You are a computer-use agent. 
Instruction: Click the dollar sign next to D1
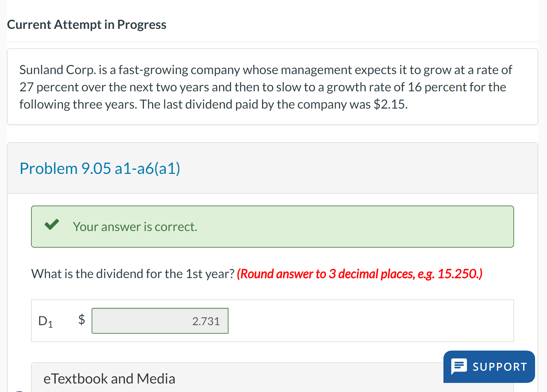82,320
